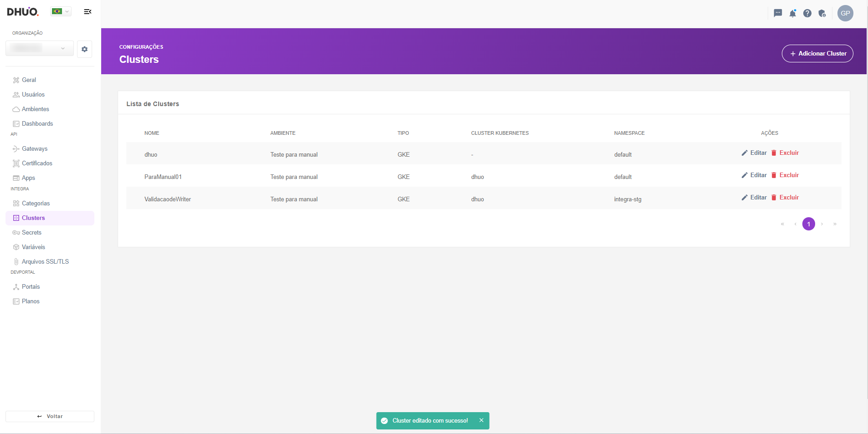Click the Voltar back button
868x434 pixels.
tap(50, 416)
